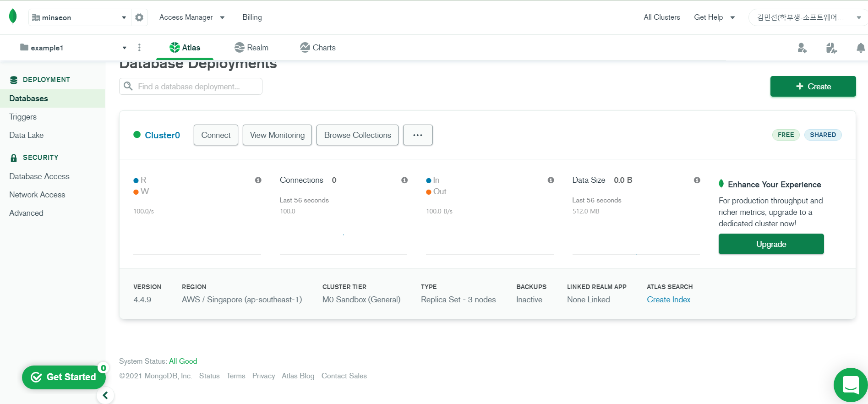Click the SHARED badge
Viewport: 868px width, 404px height.
click(823, 135)
